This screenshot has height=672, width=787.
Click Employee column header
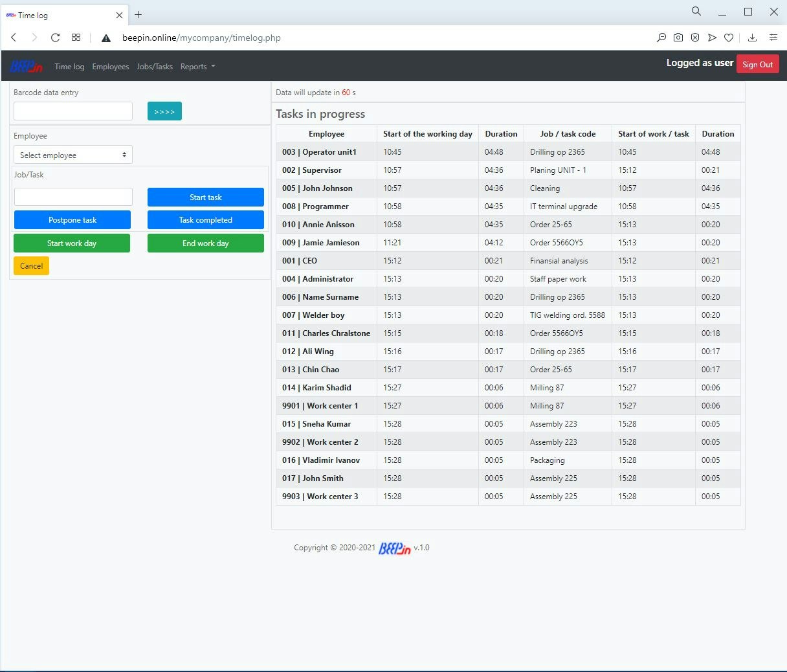pos(326,134)
